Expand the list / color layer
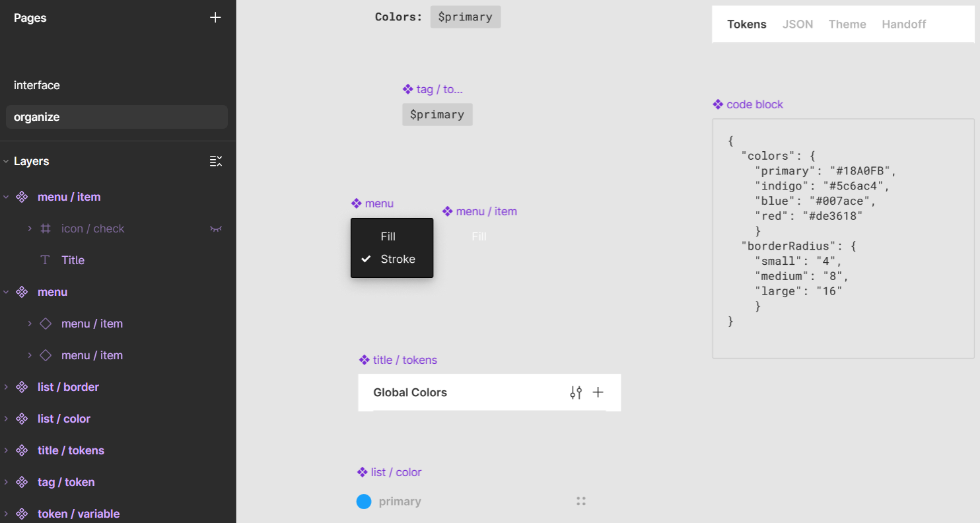 tap(6, 419)
